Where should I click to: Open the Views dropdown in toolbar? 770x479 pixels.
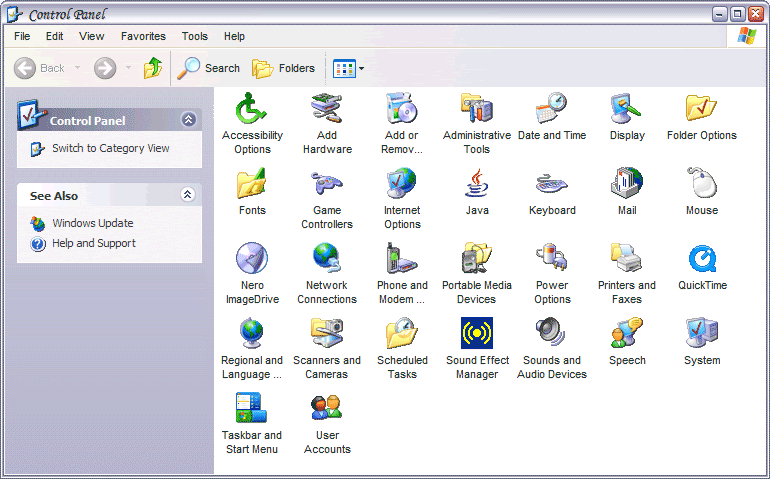pos(348,68)
